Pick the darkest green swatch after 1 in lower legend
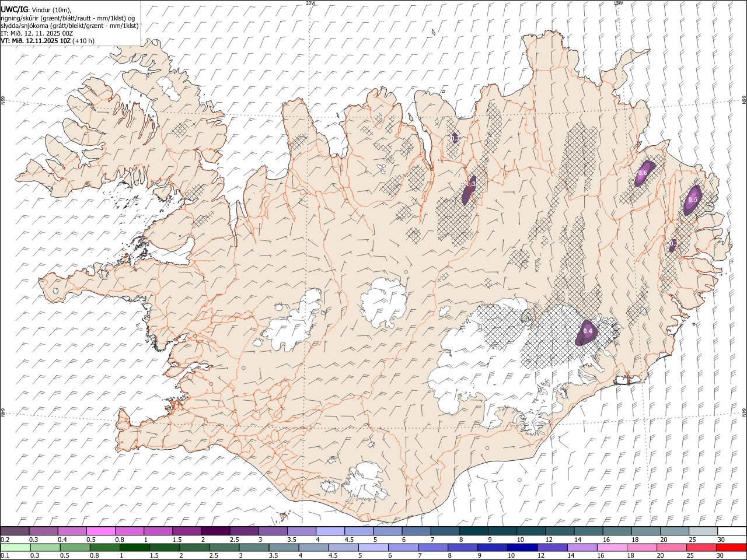 pyautogui.click(x=134, y=548)
